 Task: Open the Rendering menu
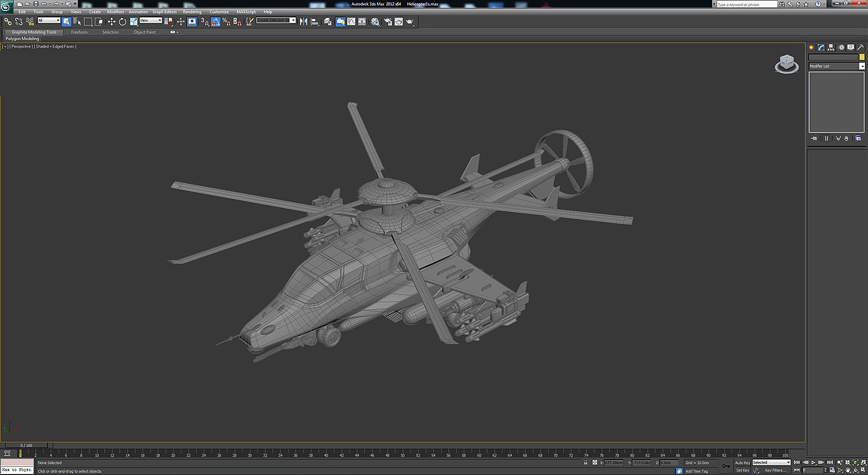(x=192, y=12)
